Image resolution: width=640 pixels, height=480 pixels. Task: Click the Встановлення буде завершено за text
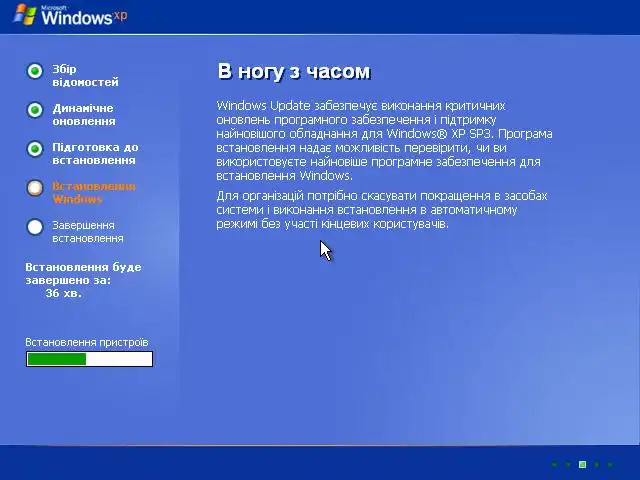(83, 273)
